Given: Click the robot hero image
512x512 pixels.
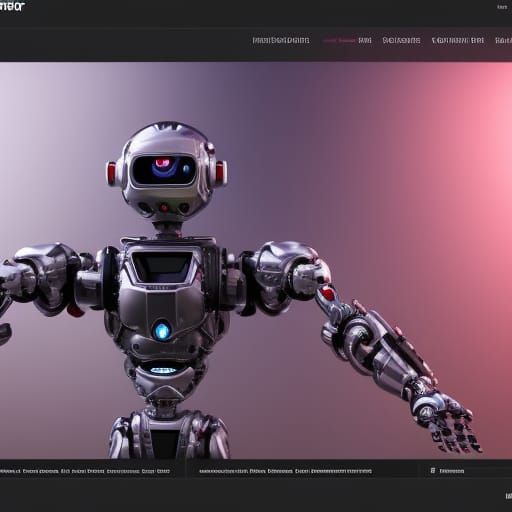Looking at the screenshot, I should (x=256, y=260).
